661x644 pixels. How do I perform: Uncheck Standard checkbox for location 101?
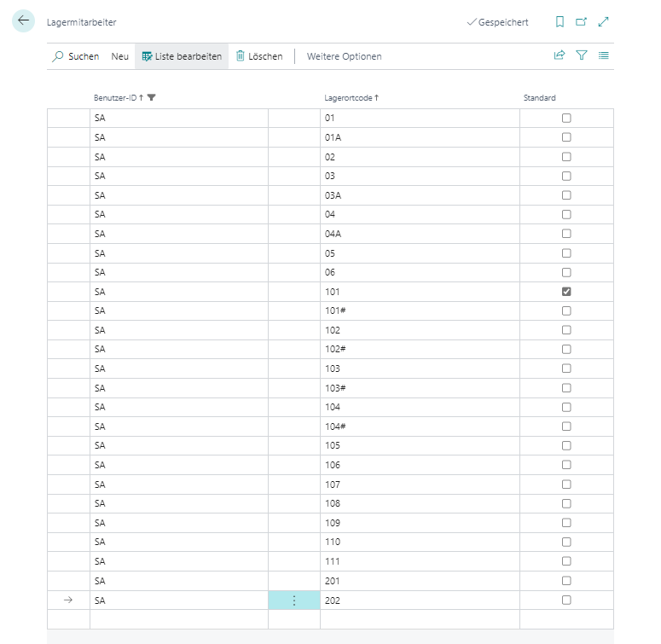click(x=566, y=292)
